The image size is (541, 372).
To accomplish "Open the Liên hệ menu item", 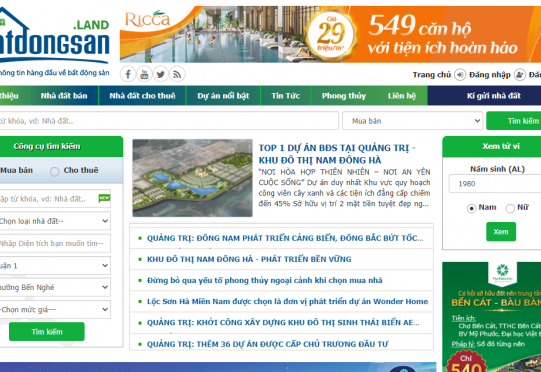I will pos(402,96).
